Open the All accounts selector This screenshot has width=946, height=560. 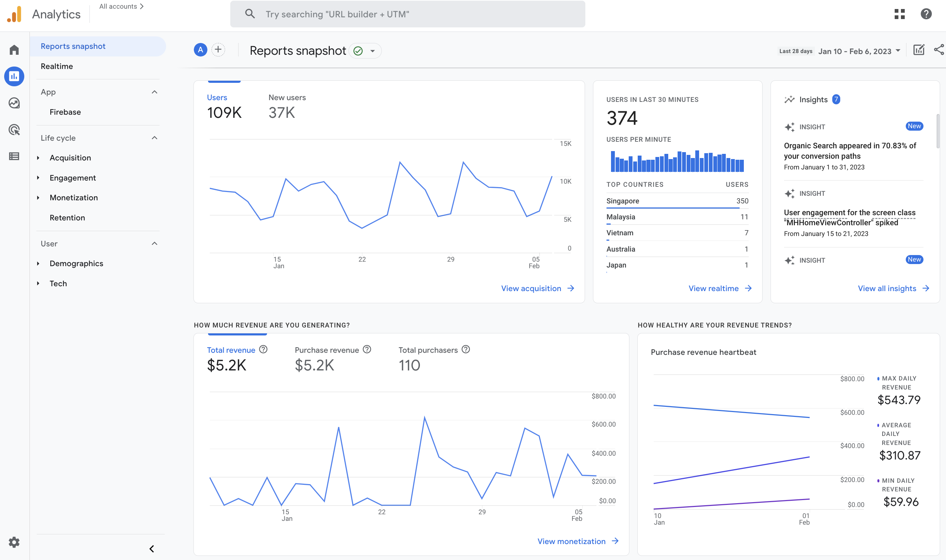pyautogui.click(x=121, y=7)
